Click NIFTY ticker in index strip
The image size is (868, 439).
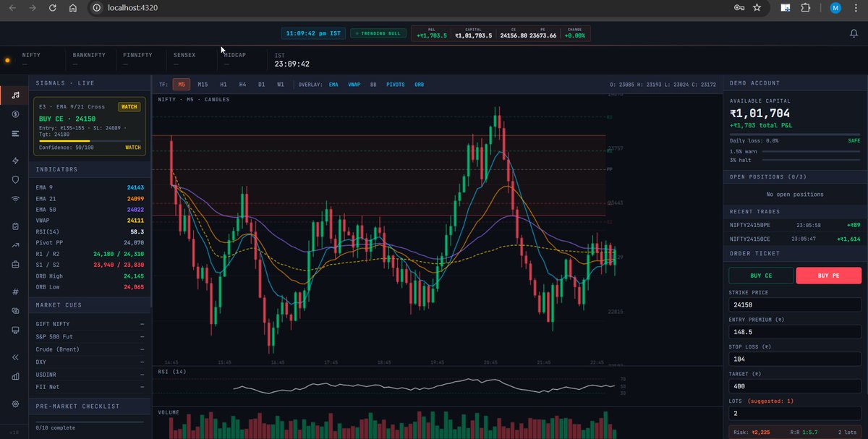40,59
